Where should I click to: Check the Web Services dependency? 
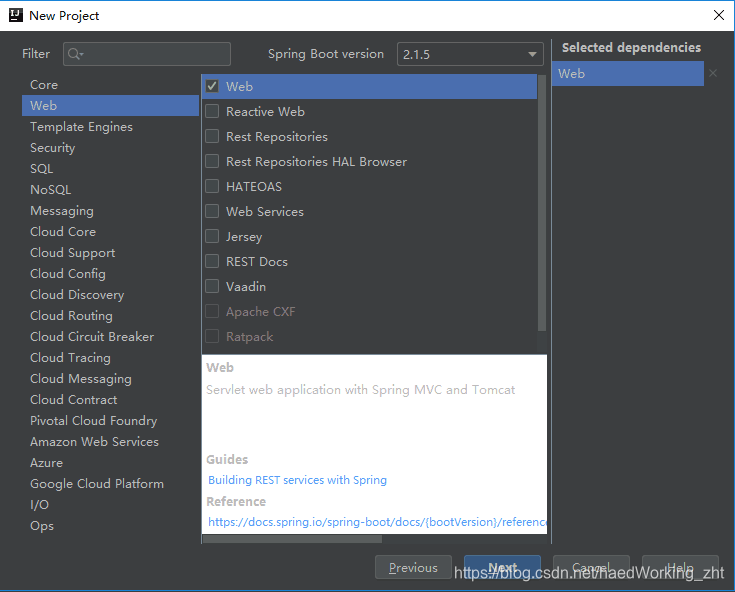212,211
